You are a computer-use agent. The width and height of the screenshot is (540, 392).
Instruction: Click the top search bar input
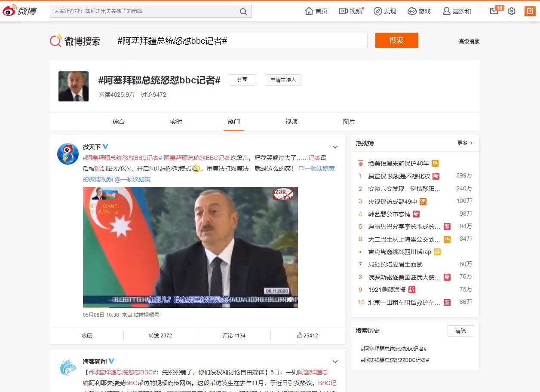[144, 12]
